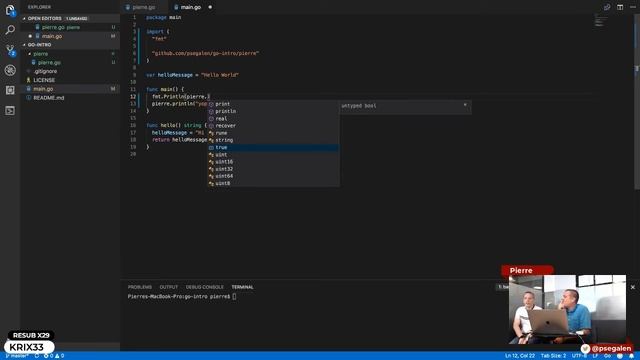Open main.go in the GO-INTRO tree
Viewport: 640px width, 360px height.
70,89
